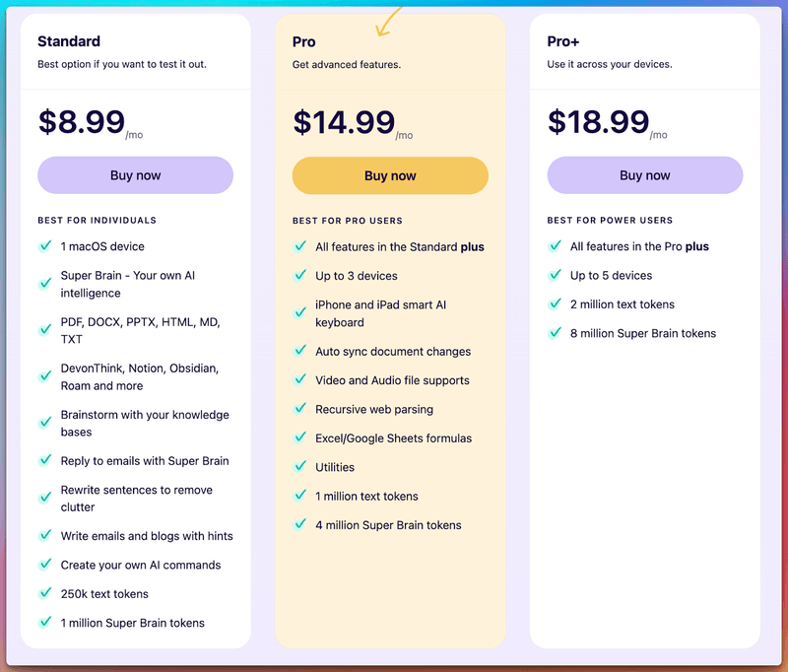Click the checkmark beside 8 million Super Brain tokens
This screenshot has width=788, height=672.
tap(556, 333)
